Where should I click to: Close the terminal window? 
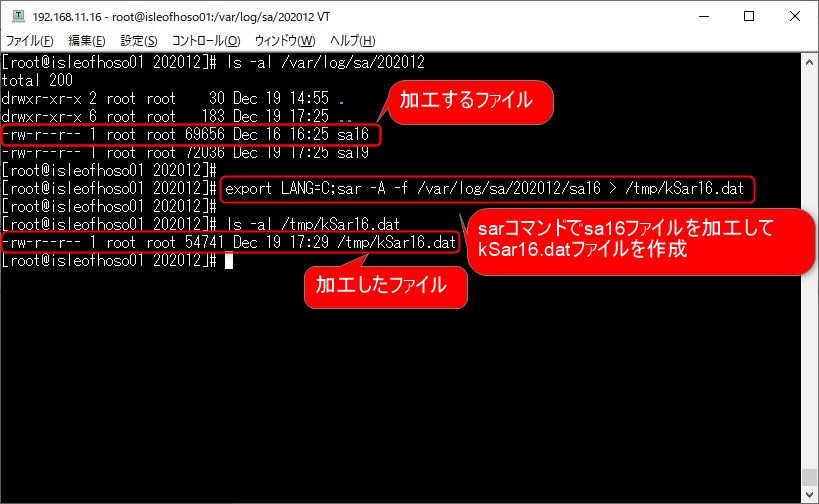click(794, 16)
